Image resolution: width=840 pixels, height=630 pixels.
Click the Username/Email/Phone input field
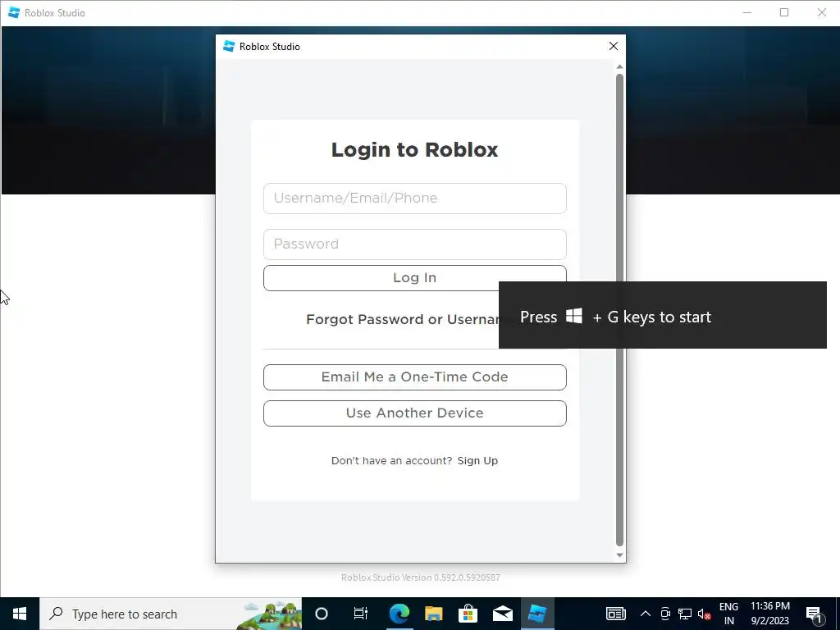[x=414, y=199]
